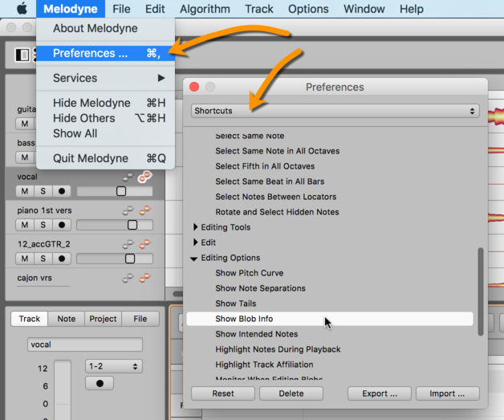The width and height of the screenshot is (504, 420).
Task: Click the Delete button in Preferences
Action: tap(291, 393)
